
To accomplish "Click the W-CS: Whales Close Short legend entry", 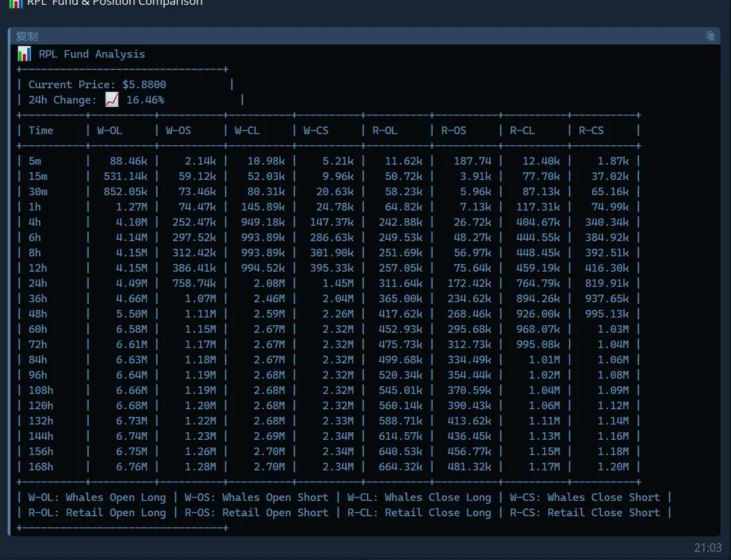I will point(584,497).
